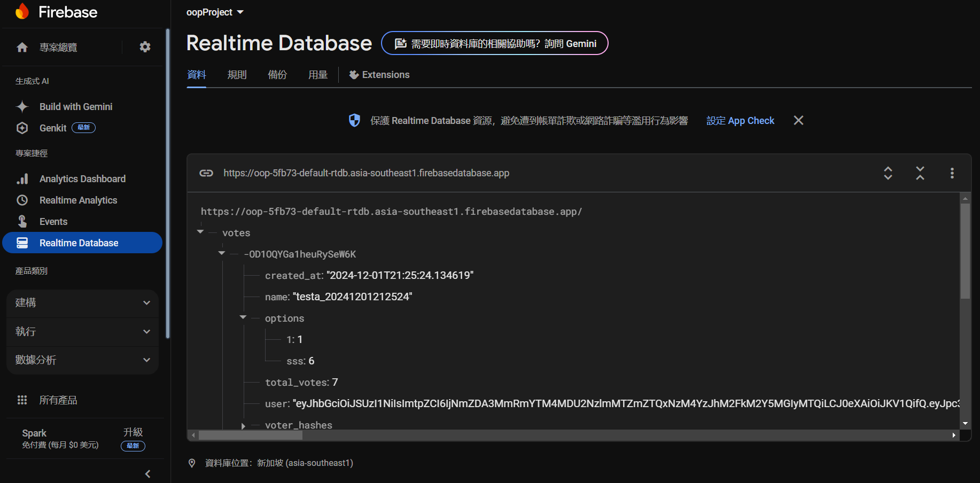
Task: Collapse the votes tree node
Action: point(200,232)
